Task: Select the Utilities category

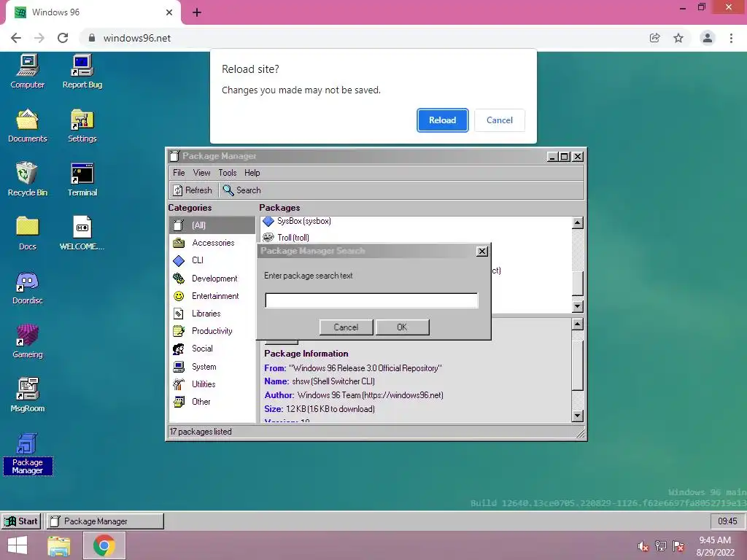Action: (212, 384)
